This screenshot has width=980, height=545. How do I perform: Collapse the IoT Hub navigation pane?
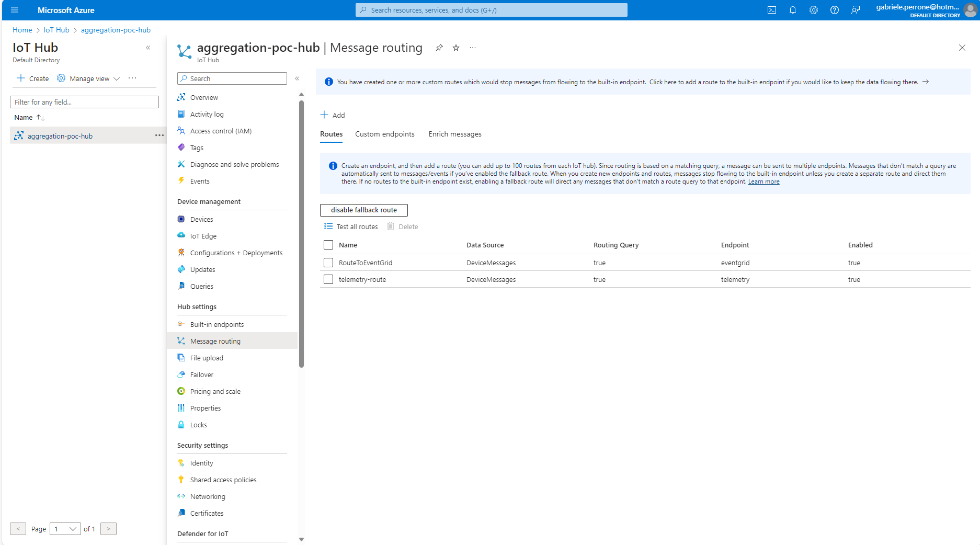coord(148,47)
